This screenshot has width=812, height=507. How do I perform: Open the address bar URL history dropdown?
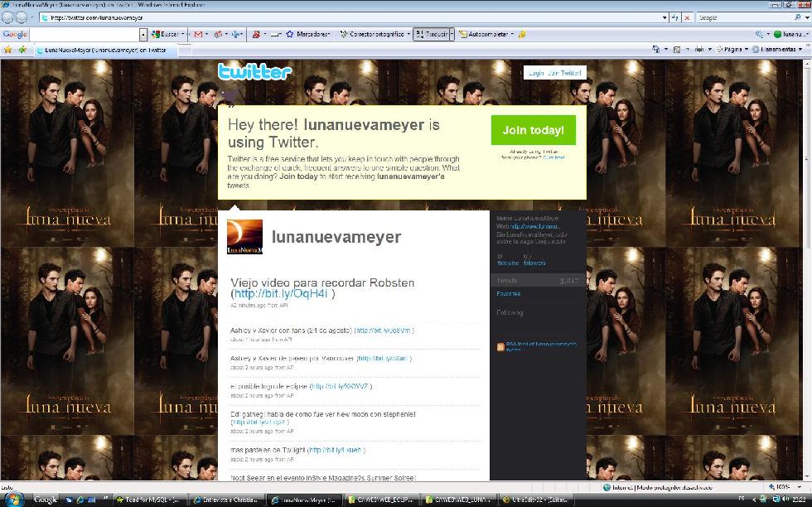click(x=665, y=17)
